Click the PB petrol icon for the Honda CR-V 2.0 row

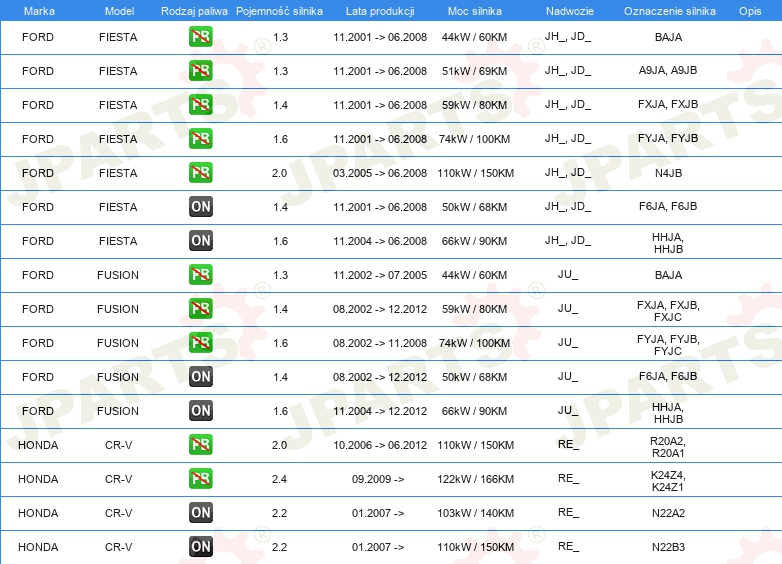point(201,445)
